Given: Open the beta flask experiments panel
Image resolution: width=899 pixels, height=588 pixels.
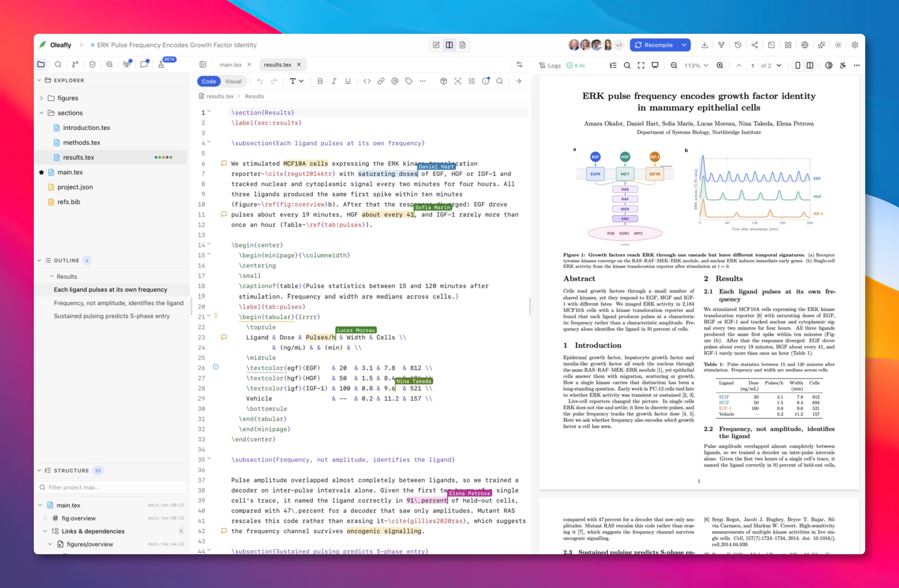Looking at the screenshot, I should click(161, 65).
